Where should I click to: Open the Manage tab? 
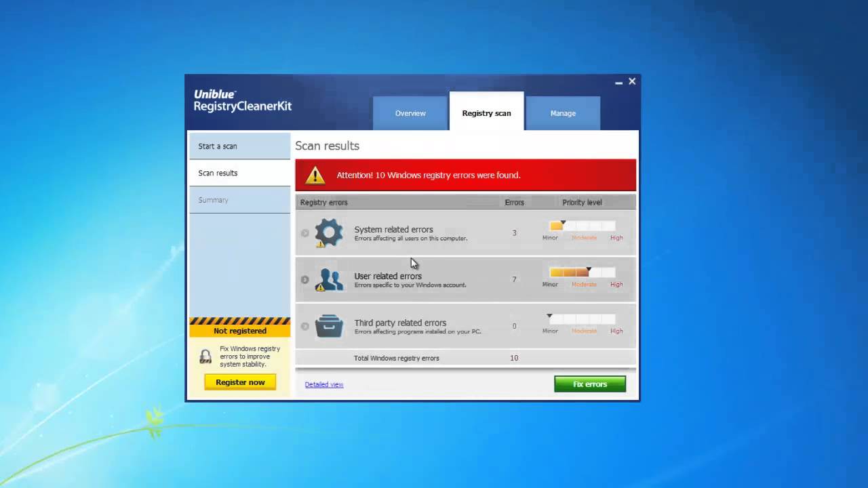(x=563, y=113)
